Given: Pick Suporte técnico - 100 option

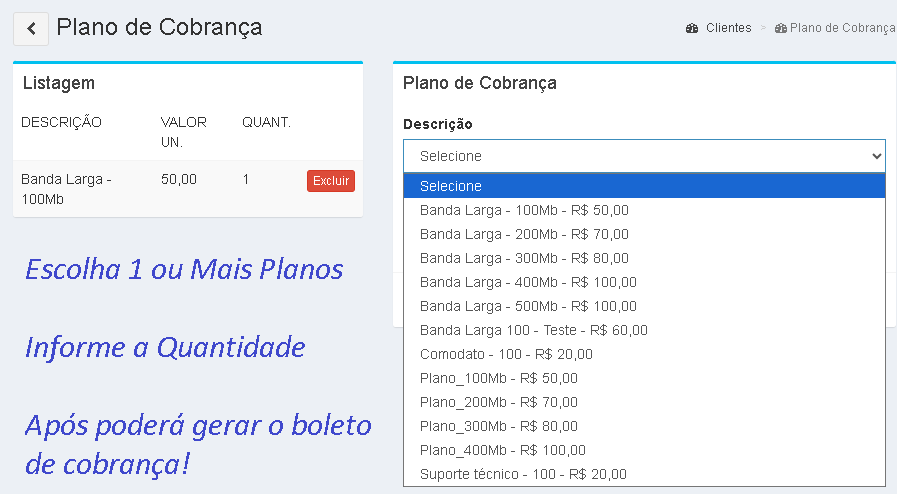Looking at the screenshot, I should pyautogui.click(x=523, y=474).
